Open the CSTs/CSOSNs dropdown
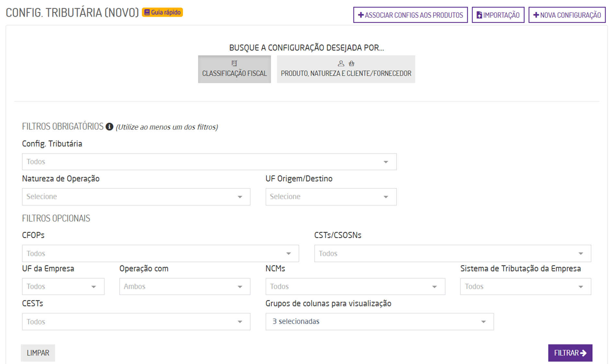Viewport: 613px width, 364px height. (452, 253)
